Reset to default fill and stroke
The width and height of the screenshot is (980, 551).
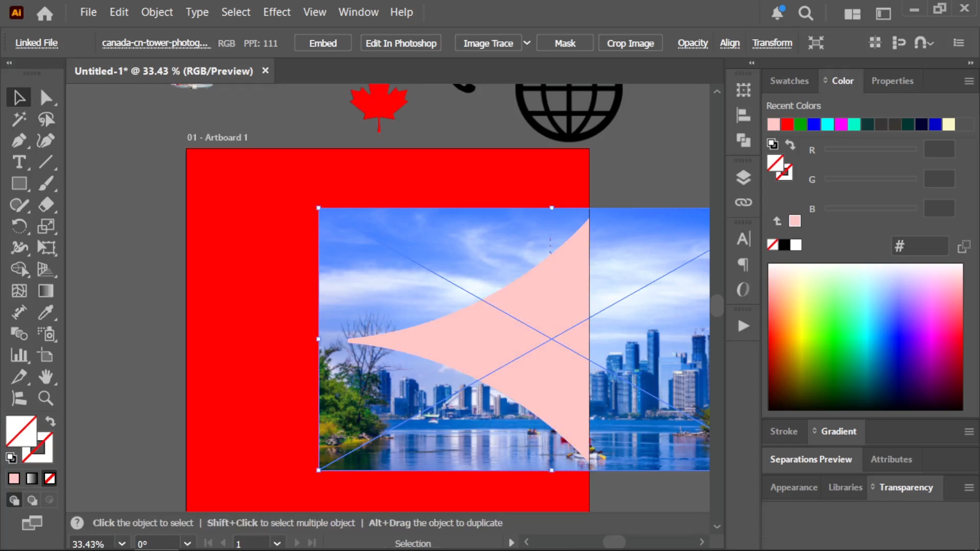click(11, 458)
